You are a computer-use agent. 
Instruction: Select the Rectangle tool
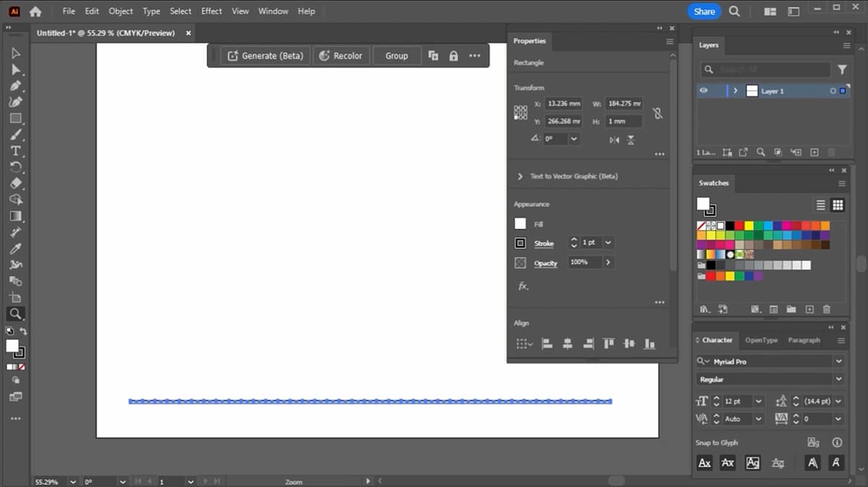tap(15, 118)
